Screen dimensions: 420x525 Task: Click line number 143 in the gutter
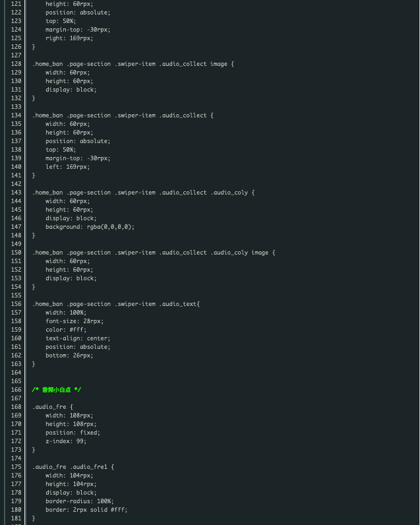coord(16,193)
